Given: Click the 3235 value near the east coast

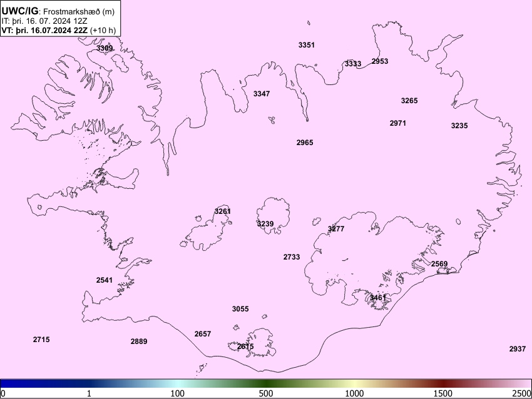Looking at the screenshot, I should pos(459,126).
